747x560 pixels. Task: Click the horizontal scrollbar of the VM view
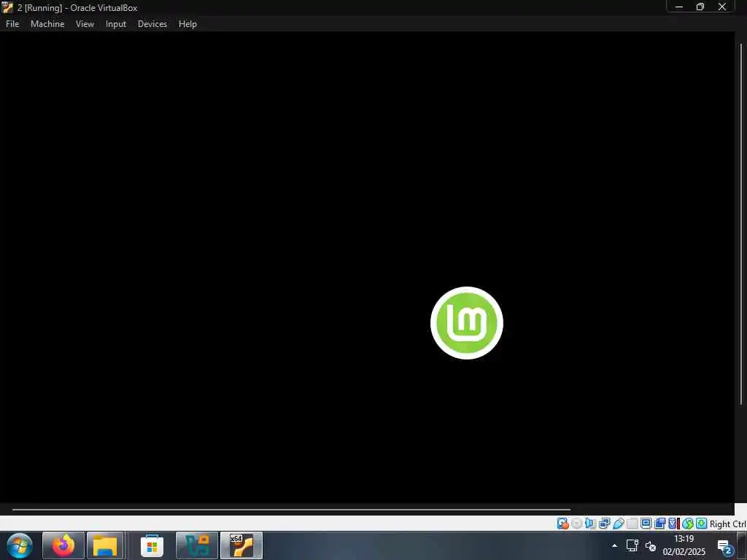coord(291,509)
